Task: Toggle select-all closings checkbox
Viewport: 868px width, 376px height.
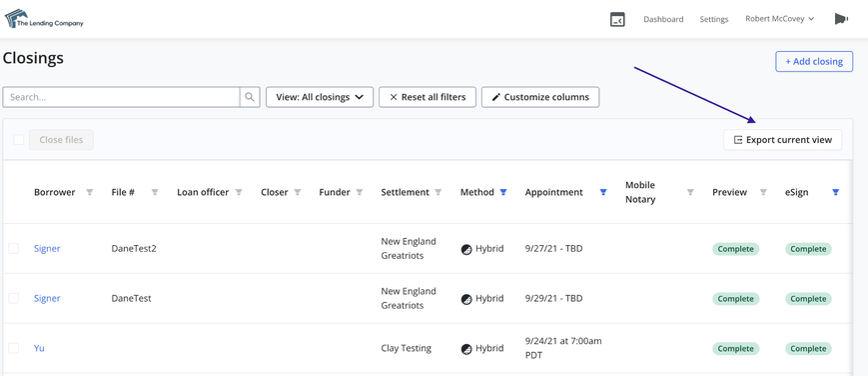Action: (19, 140)
